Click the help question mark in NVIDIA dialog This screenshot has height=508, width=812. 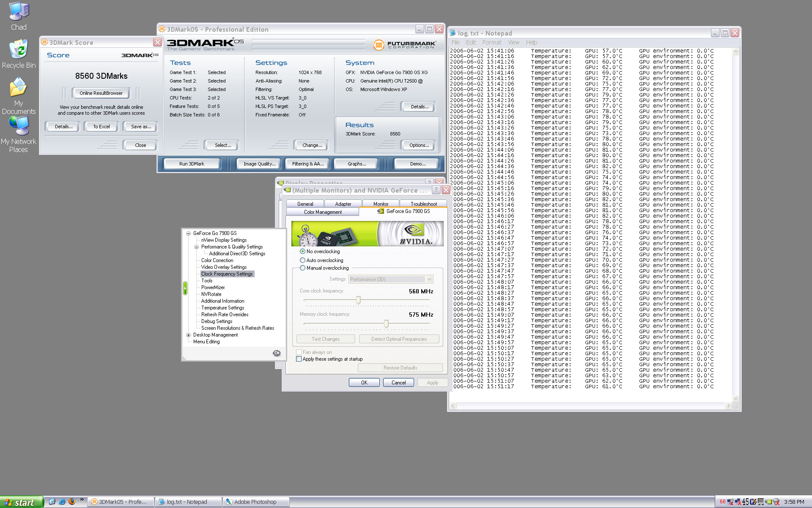(436, 190)
